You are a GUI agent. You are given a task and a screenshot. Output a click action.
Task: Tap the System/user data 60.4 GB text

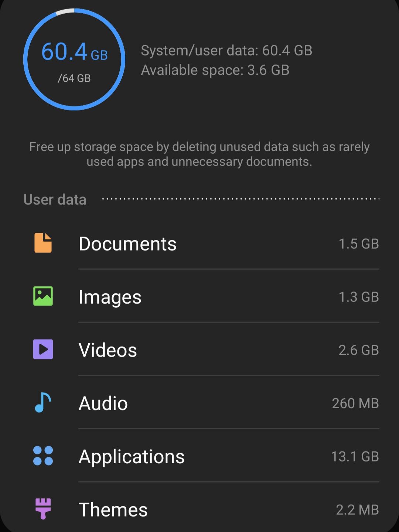click(x=226, y=51)
